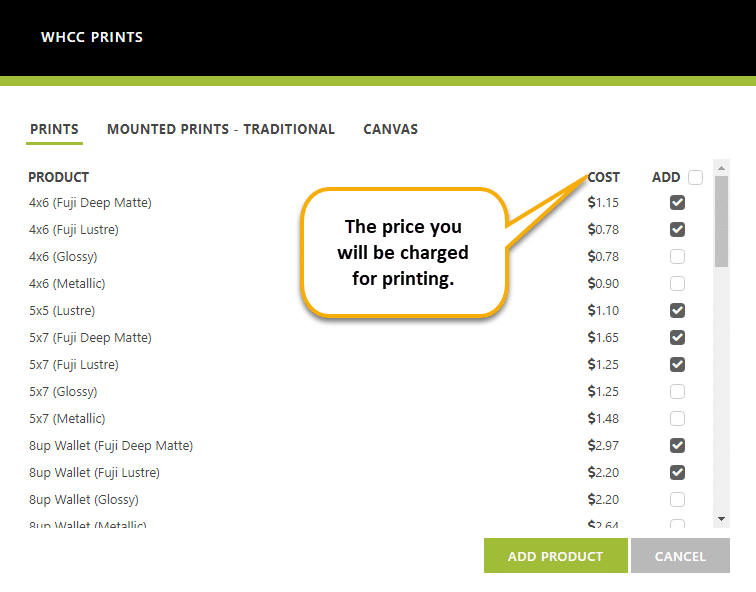This screenshot has height=592, width=756.
Task: Deselect the 5x7 (Fuji Deep Matte) checkbox
Action: coord(677,337)
